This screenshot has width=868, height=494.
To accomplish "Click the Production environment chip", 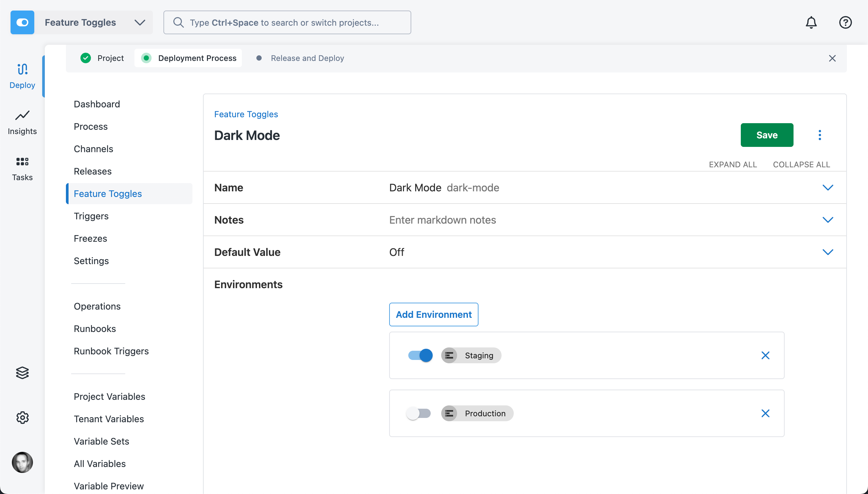I will [x=477, y=413].
